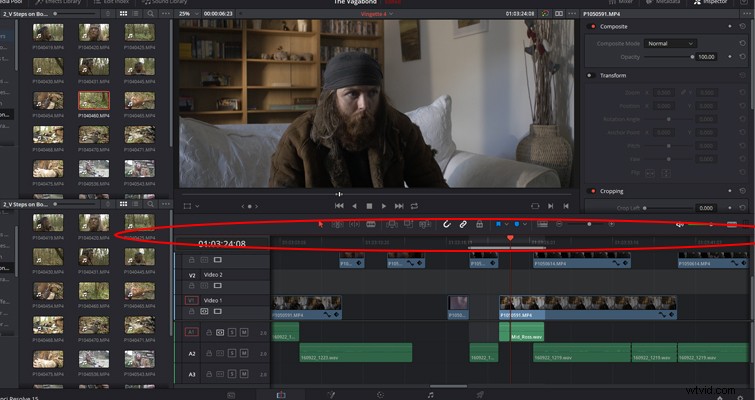Viewport: 755px width, 400px height.
Task: Stop playback in the viewer
Action: click(369, 206)
